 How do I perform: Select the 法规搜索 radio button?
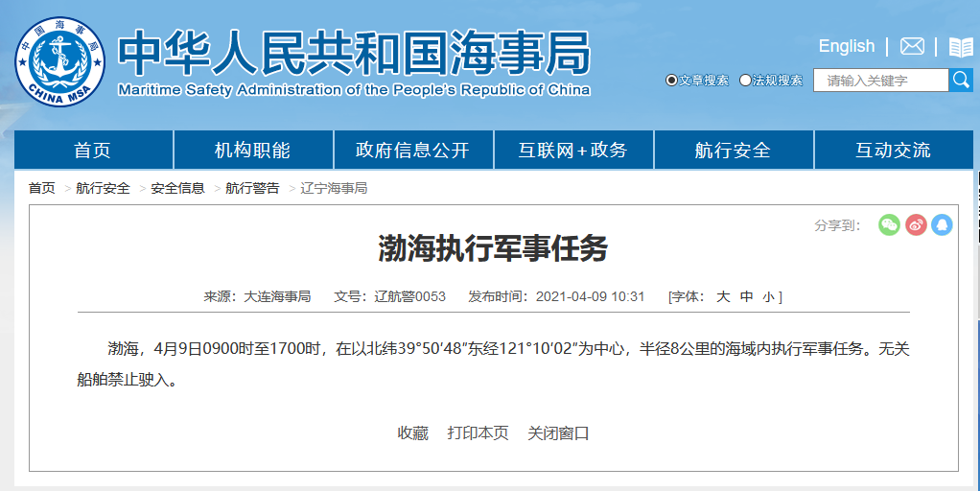pos(745,81)
